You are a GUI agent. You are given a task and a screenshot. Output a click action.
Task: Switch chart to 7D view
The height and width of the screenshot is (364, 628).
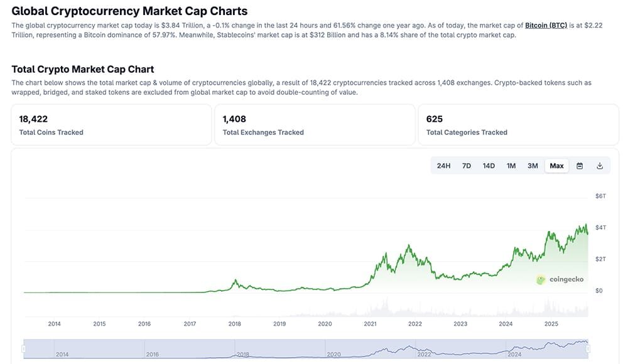click(x=466, y=165)
